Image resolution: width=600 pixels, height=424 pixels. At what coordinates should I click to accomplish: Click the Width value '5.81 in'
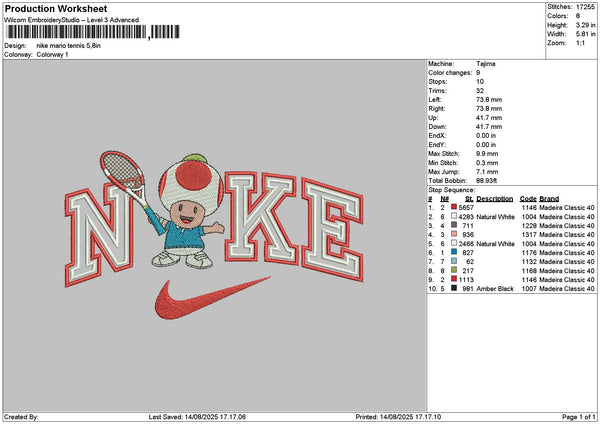pyautogui.click(x=585, y=34)
